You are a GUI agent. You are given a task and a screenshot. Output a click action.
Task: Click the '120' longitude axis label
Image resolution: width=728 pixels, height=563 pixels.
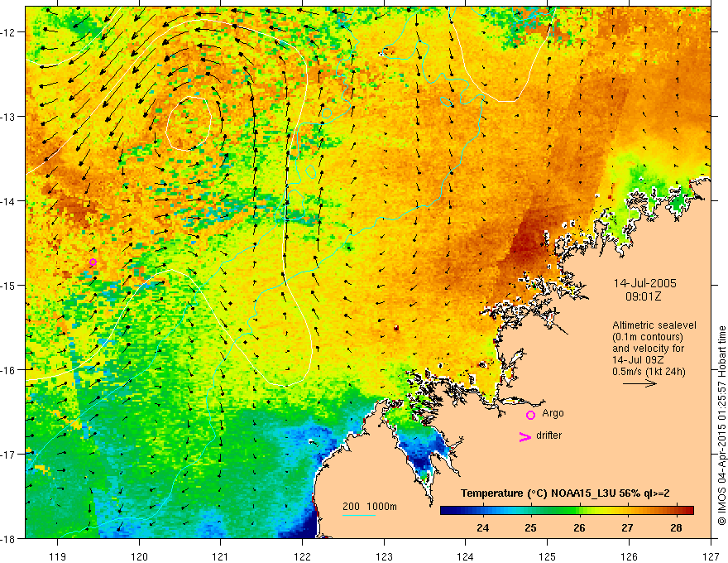click(139, 556)
